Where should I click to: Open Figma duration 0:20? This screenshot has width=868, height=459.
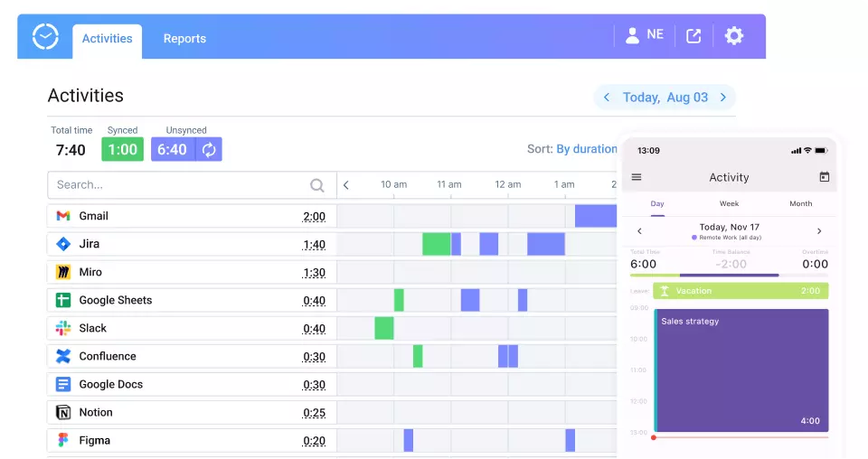[x=314, y=441]
